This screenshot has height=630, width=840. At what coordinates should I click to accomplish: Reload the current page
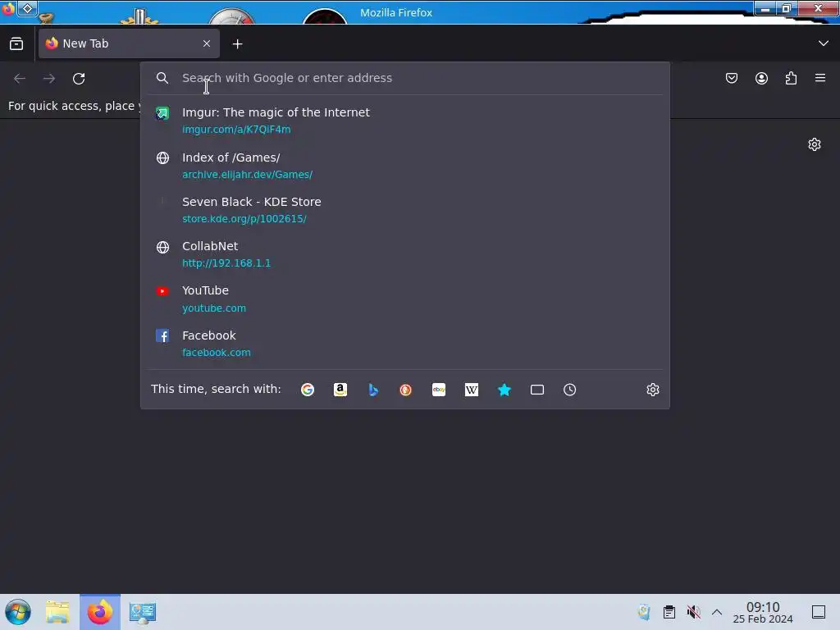pos(79,78)
